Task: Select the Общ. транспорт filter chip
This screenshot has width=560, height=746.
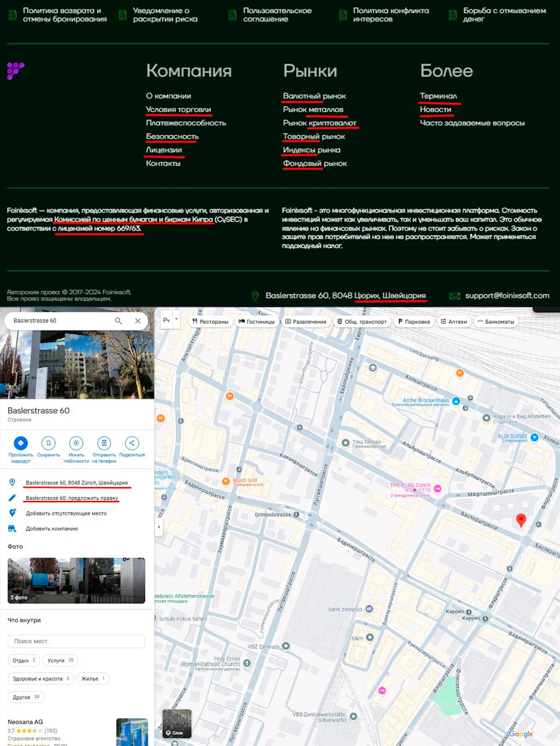Action: coord(362,322)
